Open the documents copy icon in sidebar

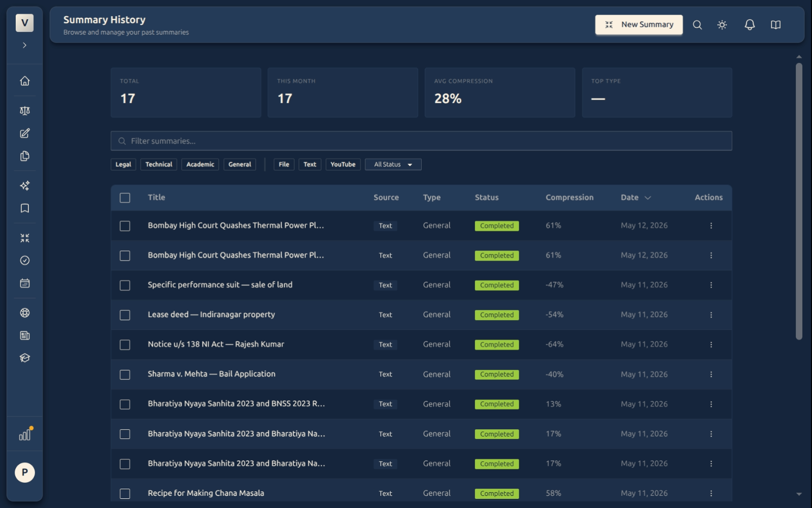tap(24, 156)
